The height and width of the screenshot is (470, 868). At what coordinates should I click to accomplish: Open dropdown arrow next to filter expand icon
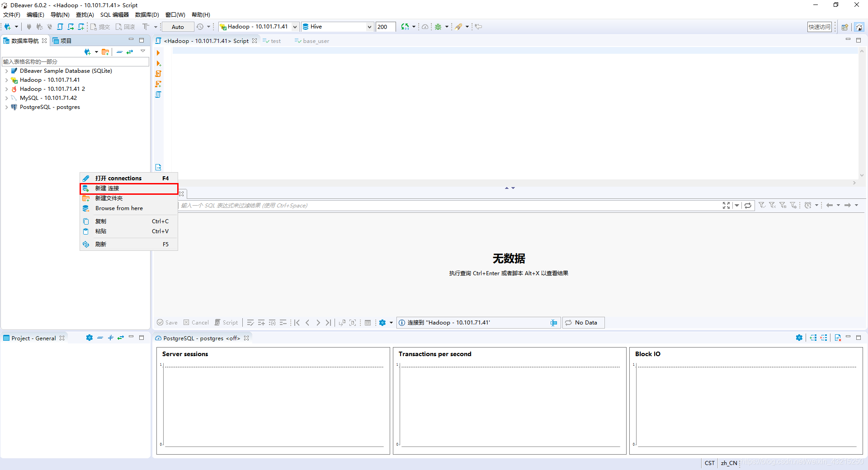[737, 205]
